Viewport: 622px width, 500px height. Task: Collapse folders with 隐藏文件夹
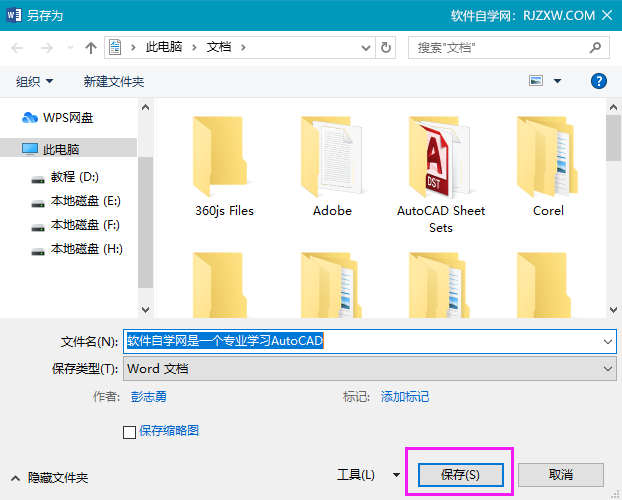[x=50, y=478]
